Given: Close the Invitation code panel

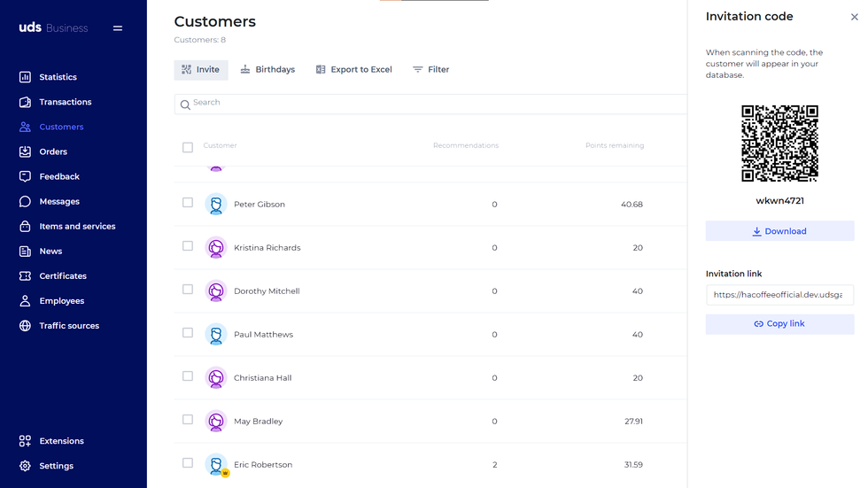Looking at the screenshot, I should point(854,17).
